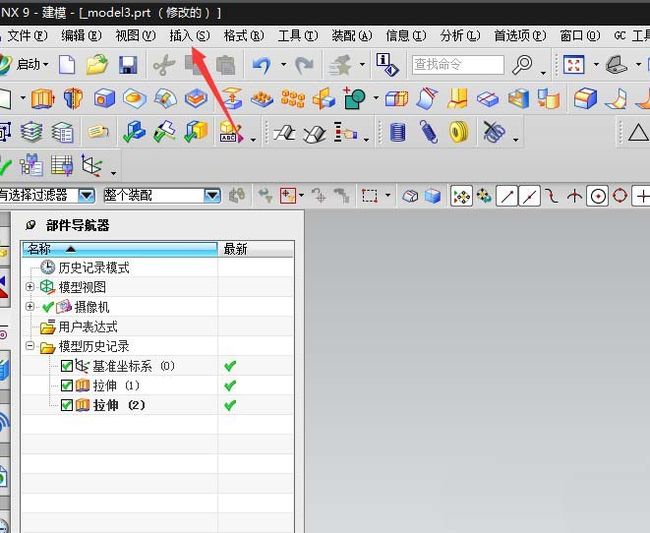Select the Hole feature icon
Viewport: 650px width, 533px height.
coord(104,99)
